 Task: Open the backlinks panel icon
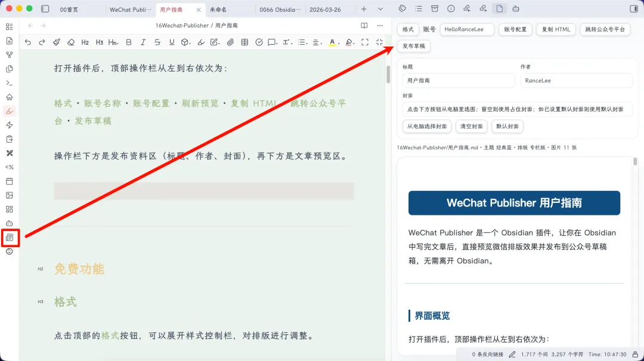[x=467, y=8]
